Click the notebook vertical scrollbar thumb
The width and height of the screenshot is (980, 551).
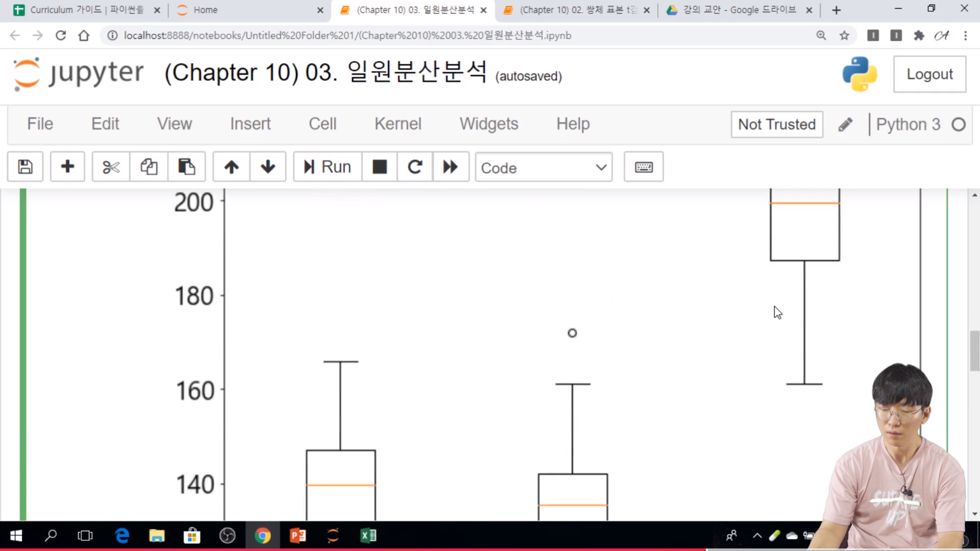(x=974, y=350)
